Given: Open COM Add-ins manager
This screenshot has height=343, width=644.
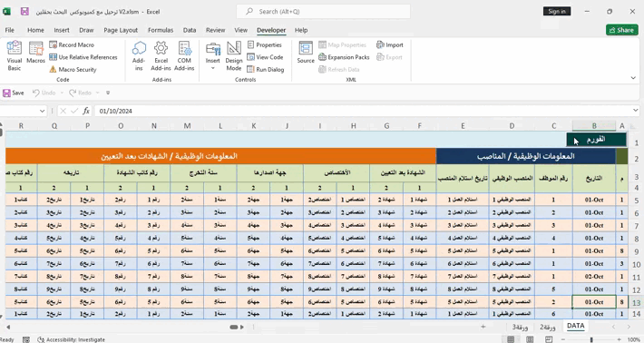Looking at the screenshot, I should 184,55.
